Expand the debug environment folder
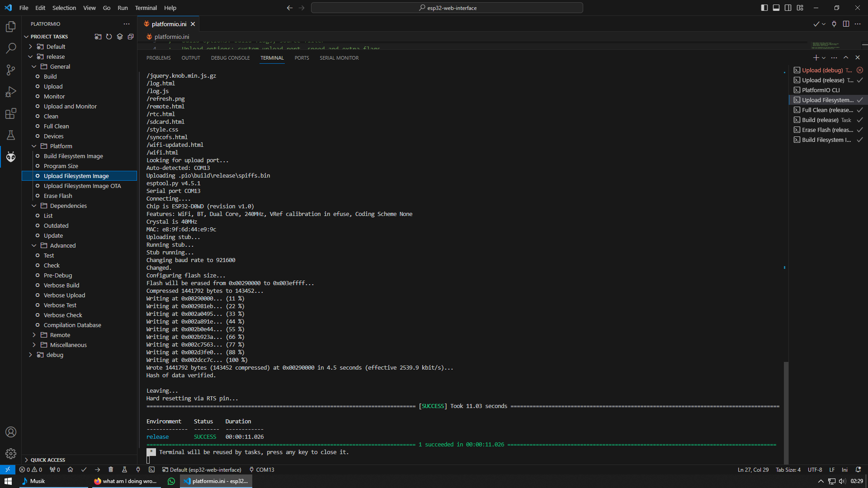The image size is (868, 488). (30, 355)
